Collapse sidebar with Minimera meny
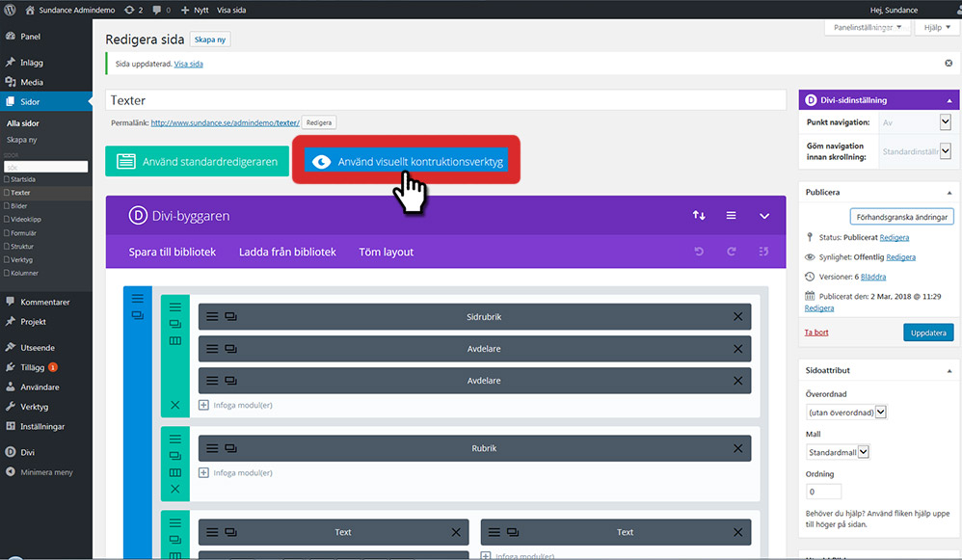 point(46,472)
